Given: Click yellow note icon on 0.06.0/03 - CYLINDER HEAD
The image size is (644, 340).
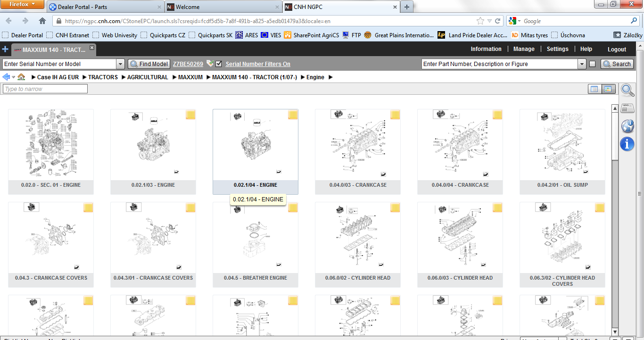Looking at the screenshot, I should (x=497, y=207).
